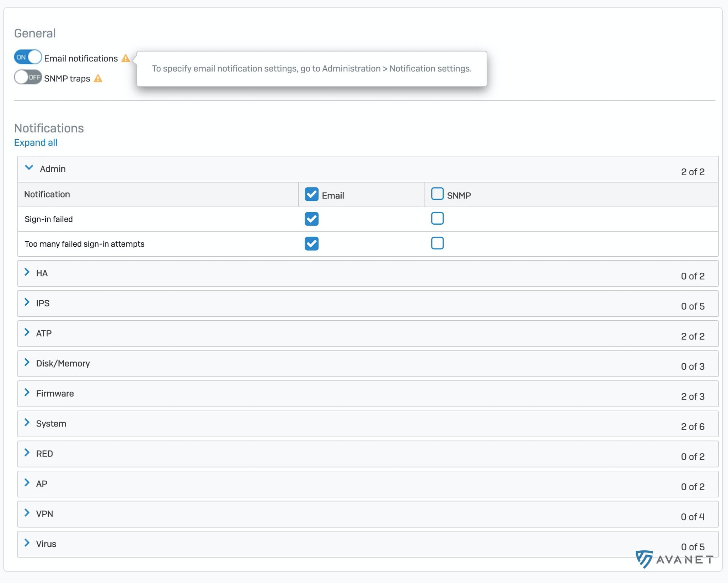Image resolution: width=728 pixels, height=583 pixels.
Task: Expand the HA notifications group
Action: coord(27,272)
